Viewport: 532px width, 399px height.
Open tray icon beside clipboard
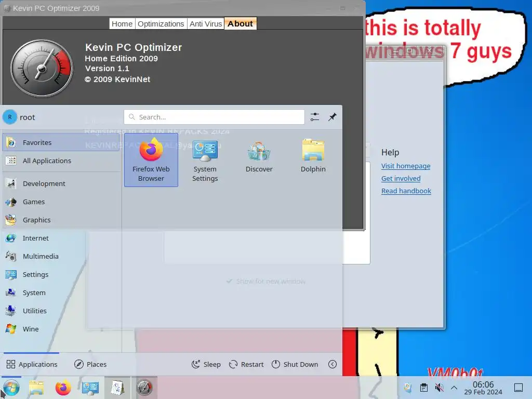click(408, 388)
